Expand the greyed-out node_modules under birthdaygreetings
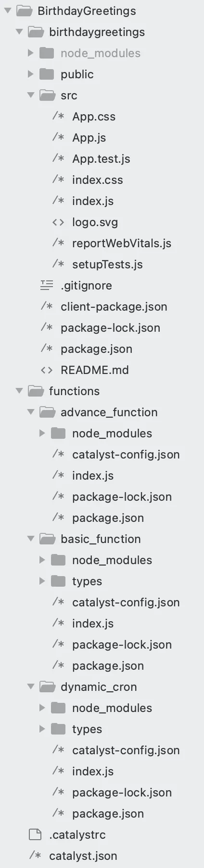Screen dimensions: 204x868 point(31,53)
